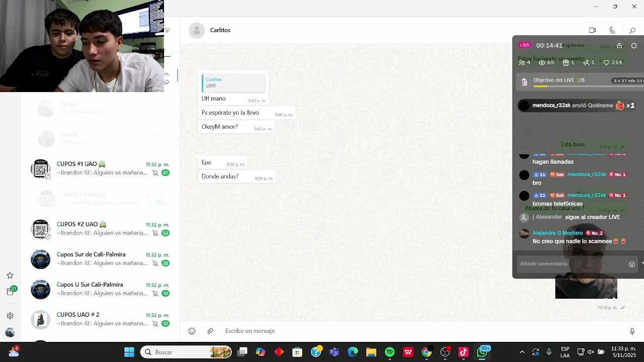View the LIVE viewers count eye icon
This screenshot has width=644, height=362.
542,62
